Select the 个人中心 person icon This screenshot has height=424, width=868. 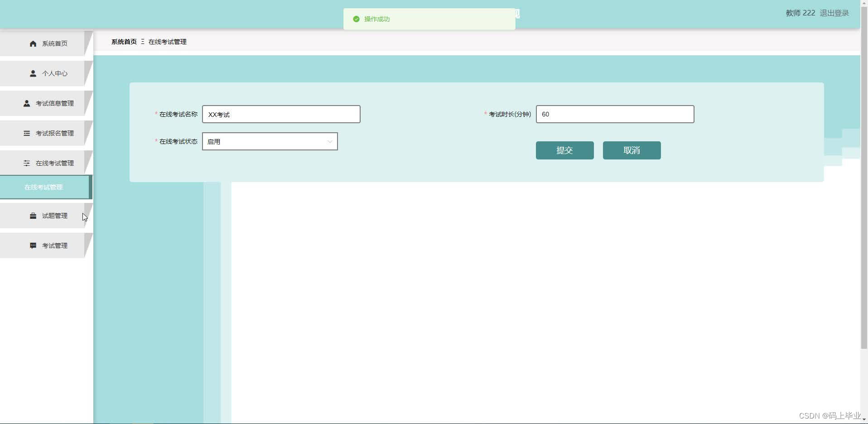click(x=32, y=73)
